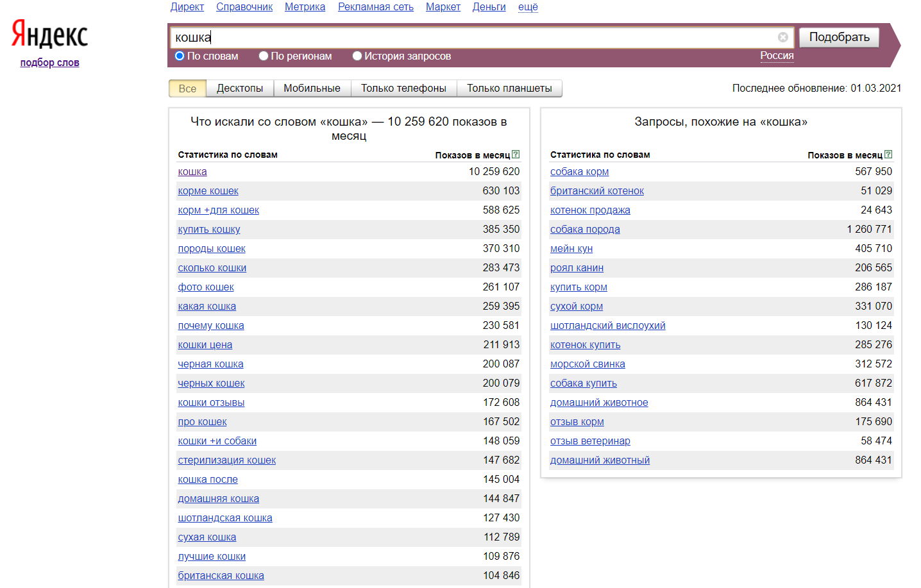921x588 pixels.
Task: Select the 'По словам' radio button
Action: 180,56
